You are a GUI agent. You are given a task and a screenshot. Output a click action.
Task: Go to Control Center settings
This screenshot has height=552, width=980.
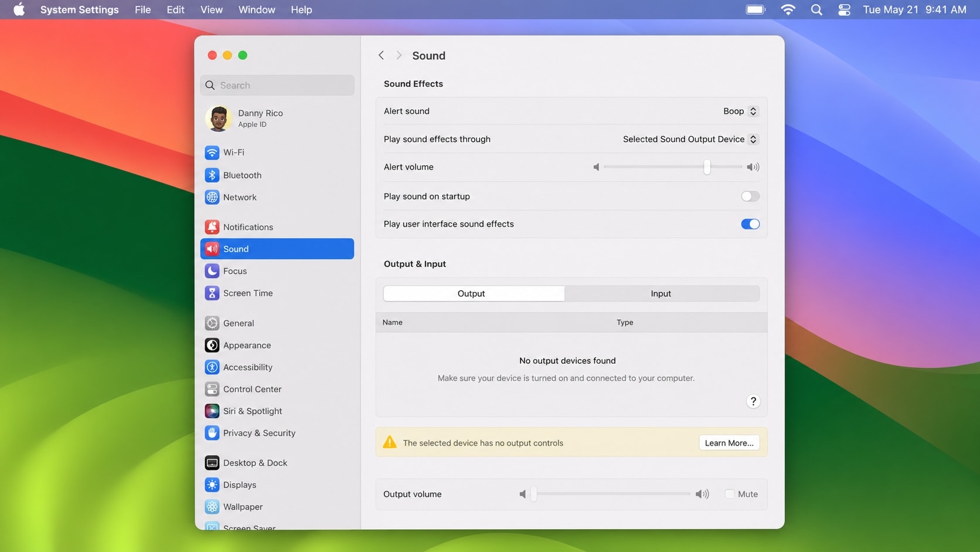coord(277,389)
